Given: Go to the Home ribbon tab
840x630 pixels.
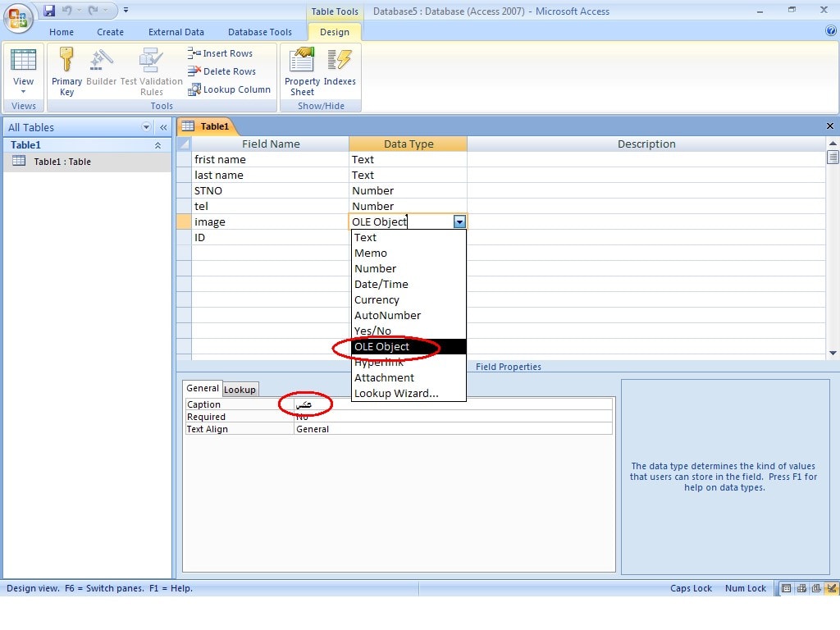Looking at the screenshot, I should point(62,32).
